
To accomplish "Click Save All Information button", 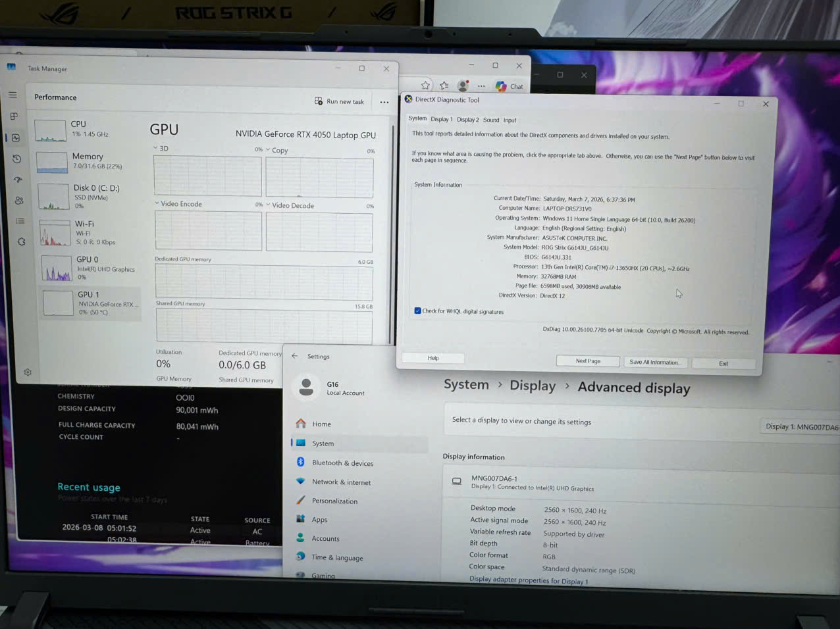I will pos(654,362).
